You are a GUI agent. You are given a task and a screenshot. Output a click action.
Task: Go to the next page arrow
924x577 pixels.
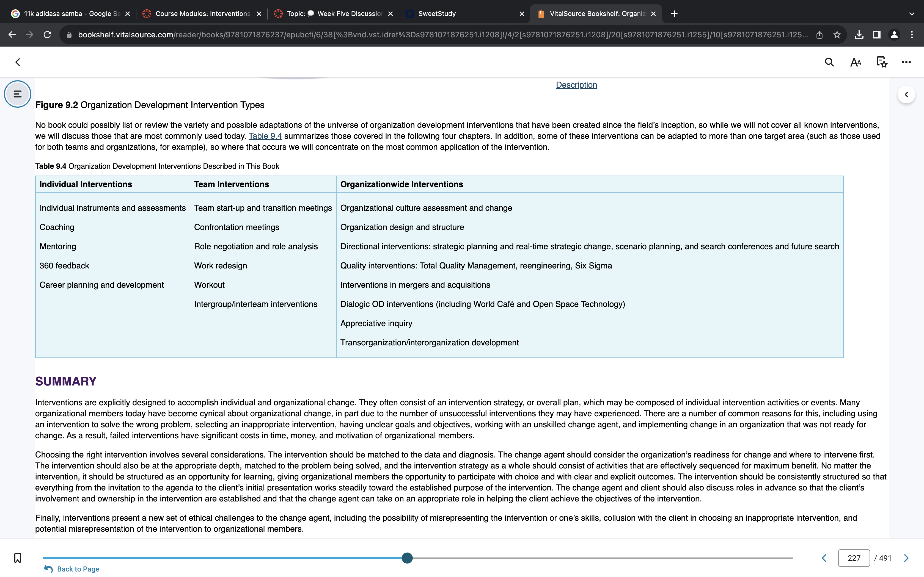(906, 558)
